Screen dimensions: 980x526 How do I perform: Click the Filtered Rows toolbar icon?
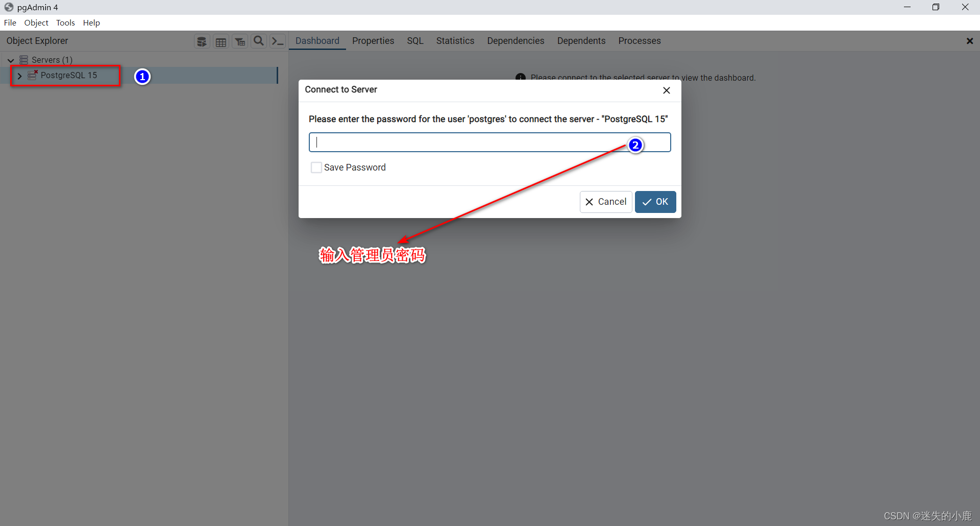(240, 41)
